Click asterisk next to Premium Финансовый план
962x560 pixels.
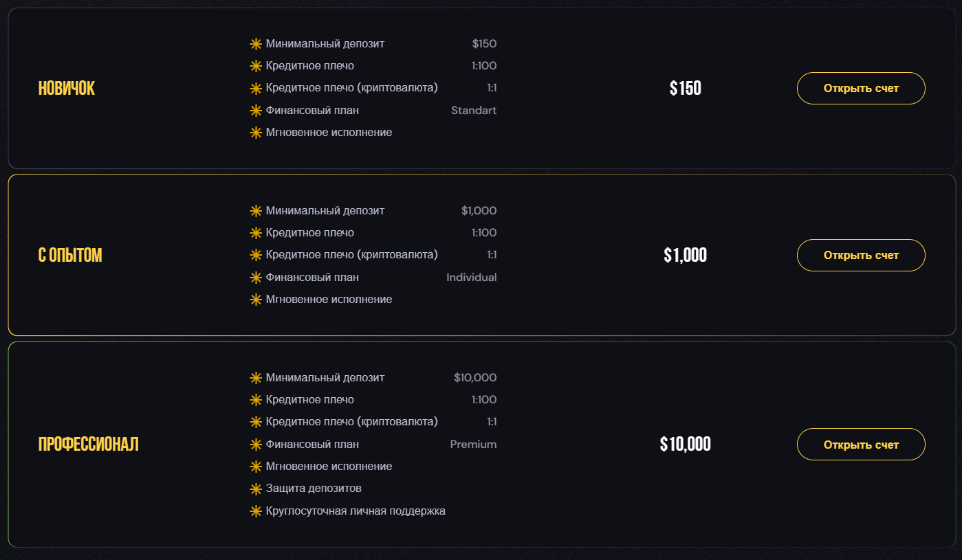point(256,445)
